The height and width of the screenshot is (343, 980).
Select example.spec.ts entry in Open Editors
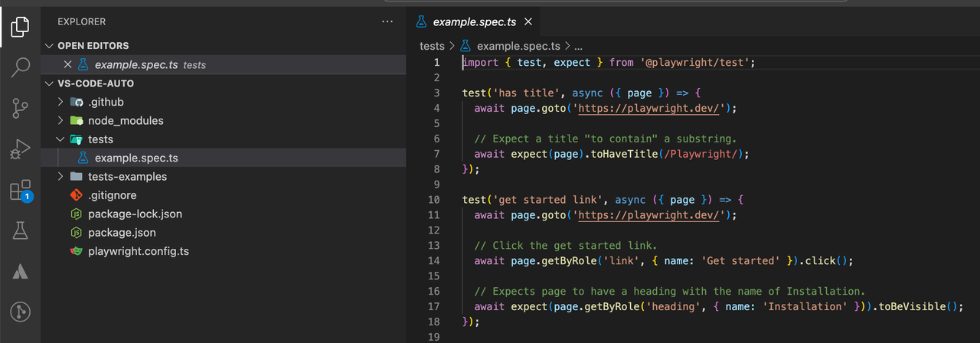tap(224, 65)
